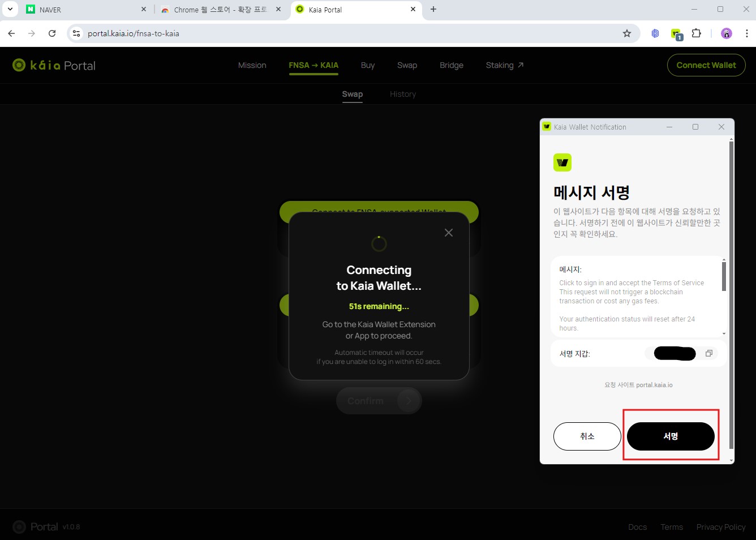Click the Connect Wallet button
The image size is (756, 540).
pyautogui.click(x=706, y=65)
